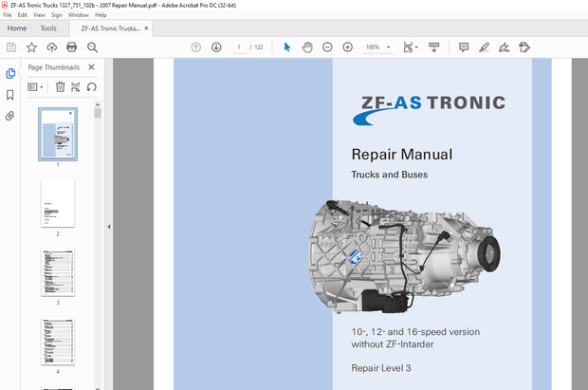The width and height of the screenshot is (588, 390).
Task: Click the upload to cloud icon
Action: click(x=52, y=47)
